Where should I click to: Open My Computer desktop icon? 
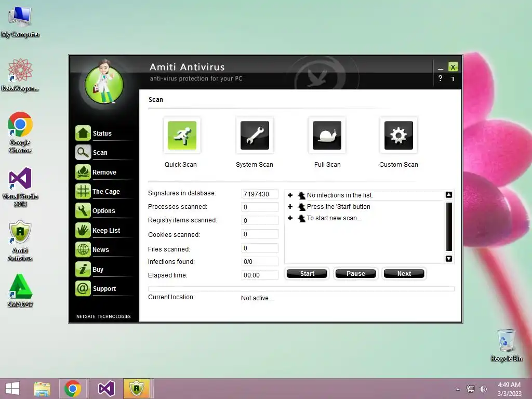[20, 21]
